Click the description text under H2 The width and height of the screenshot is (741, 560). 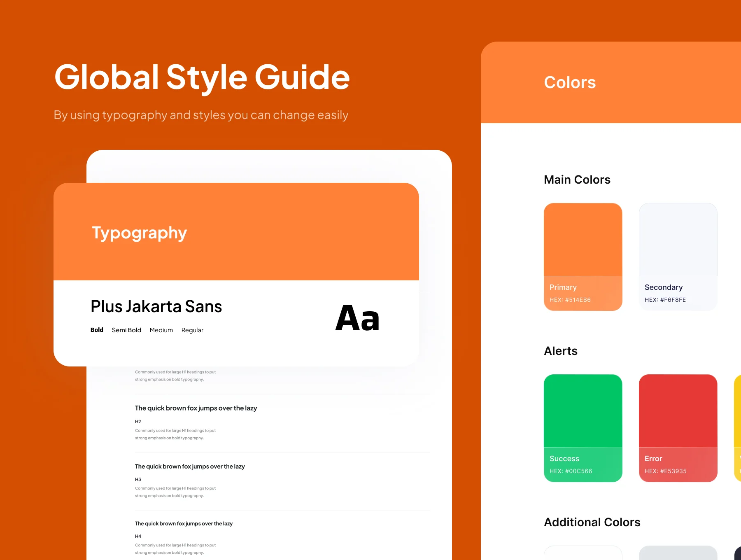(x=175, y=434)
